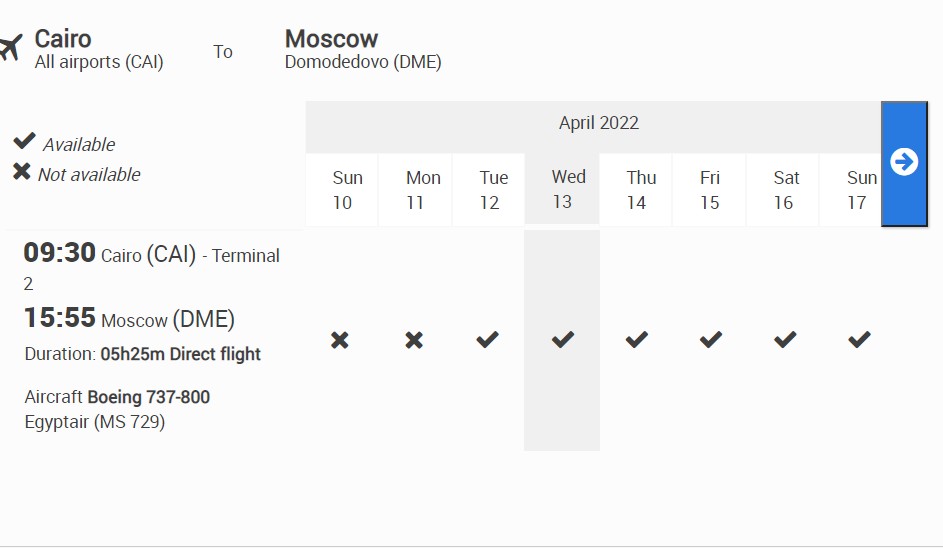Viewport: 943px width, 548px height.
Task: Click the Cairo origin heading
Action: [63, 39]
